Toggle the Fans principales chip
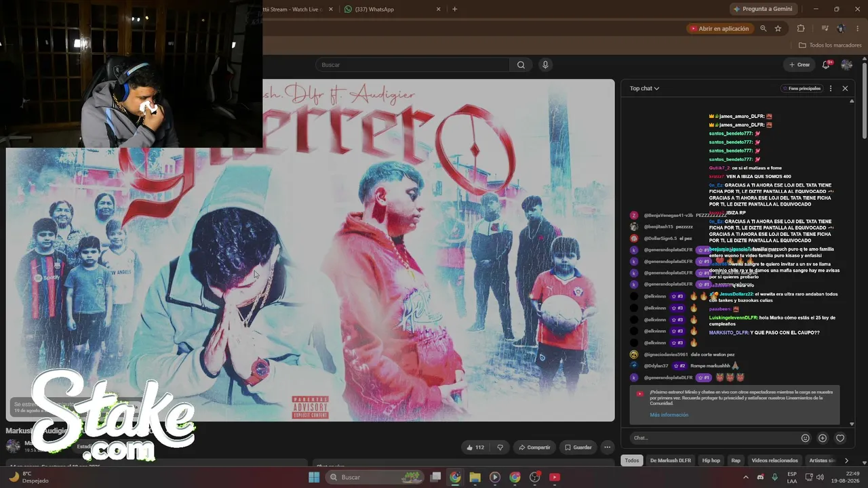Screen dimensions: 868x488 click(x=801, y=88)
